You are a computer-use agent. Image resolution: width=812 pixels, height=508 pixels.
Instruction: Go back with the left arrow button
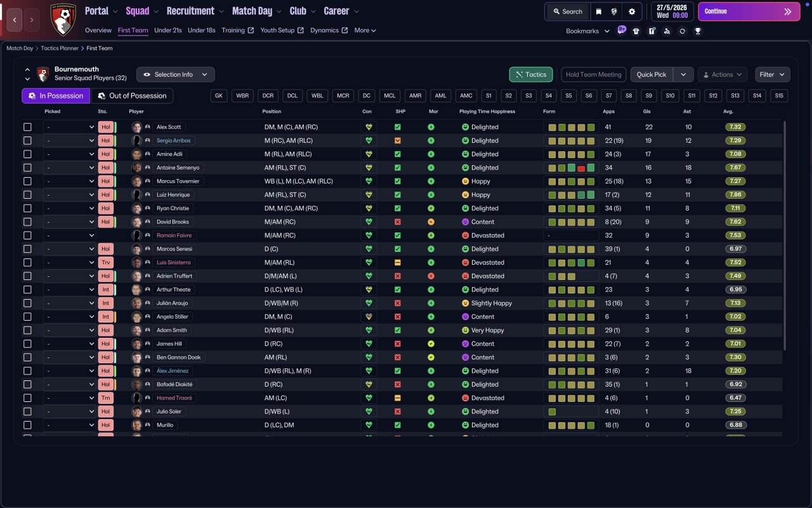(15, 20)
